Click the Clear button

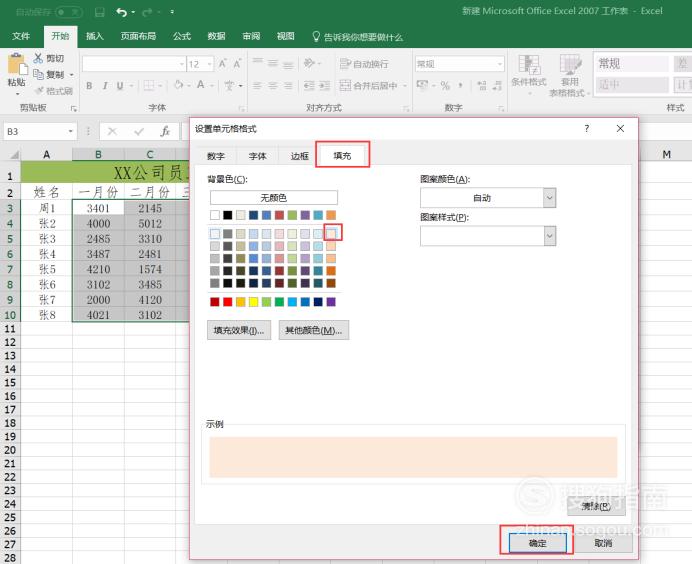click(x=596, y=506)
